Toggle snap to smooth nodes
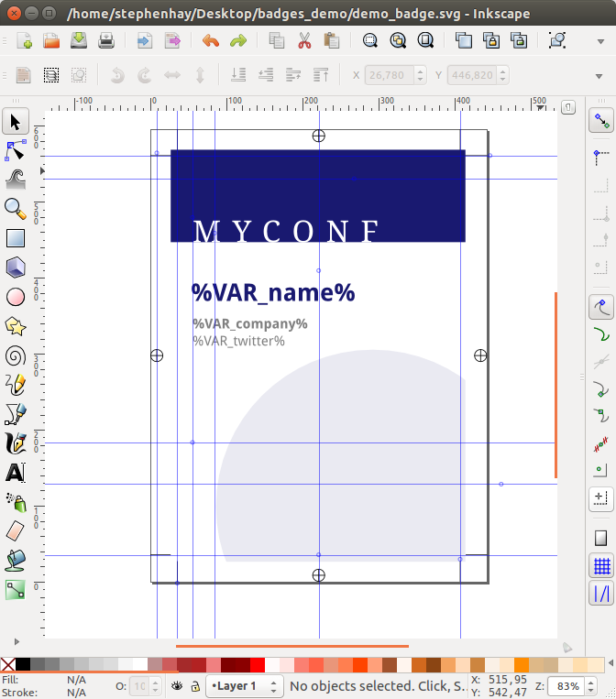616x699 pixels. point(601,416)
